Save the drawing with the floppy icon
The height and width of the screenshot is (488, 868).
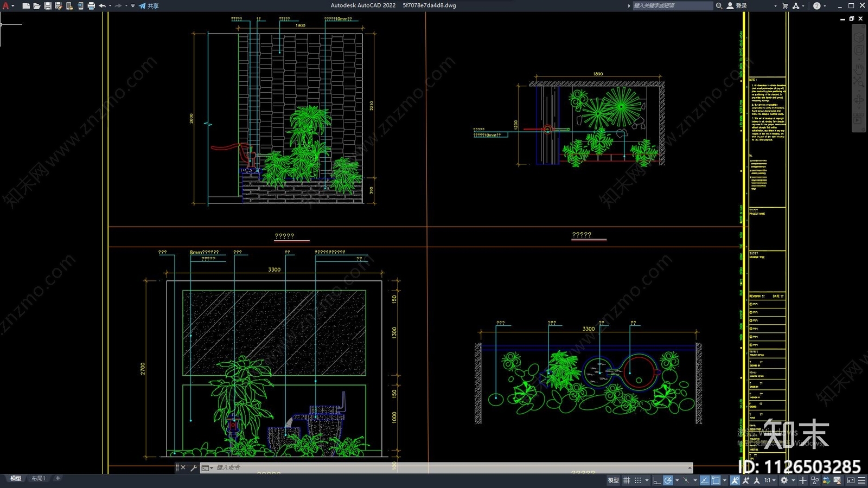coord(48,6)
